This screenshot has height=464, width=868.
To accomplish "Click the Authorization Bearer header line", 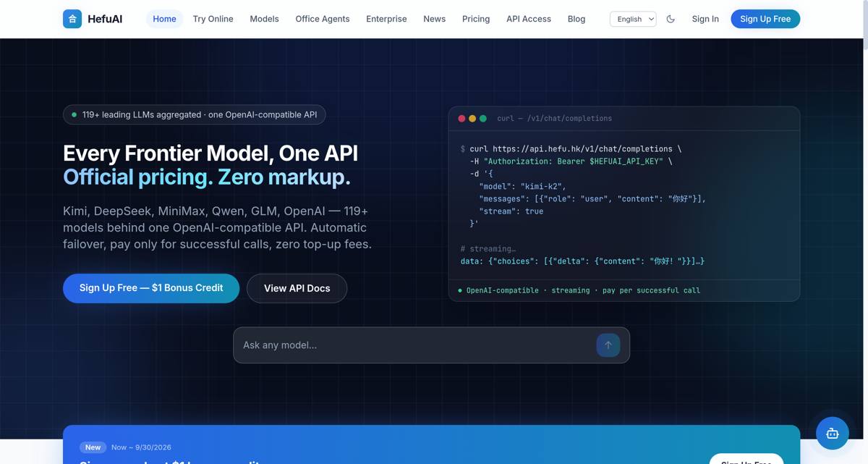I will (x=571, y=161).
